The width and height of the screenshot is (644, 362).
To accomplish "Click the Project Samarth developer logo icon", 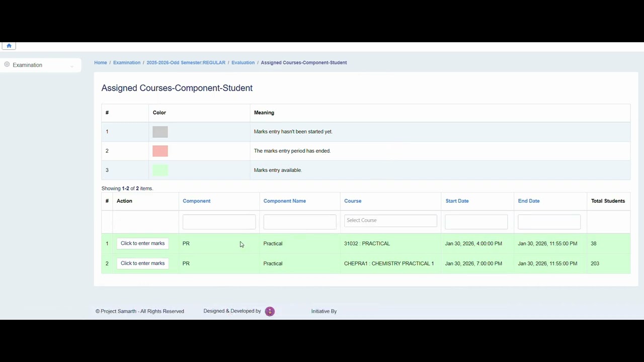I will (x=270, y=311).
